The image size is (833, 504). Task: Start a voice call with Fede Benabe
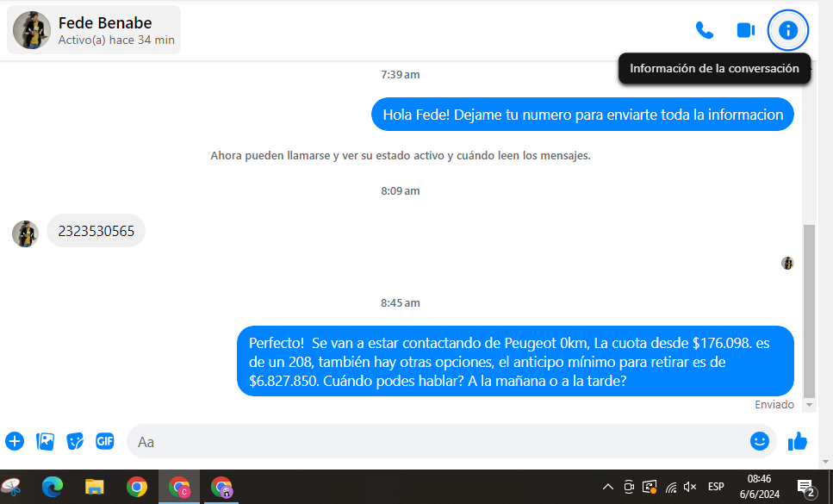(705, 30)
